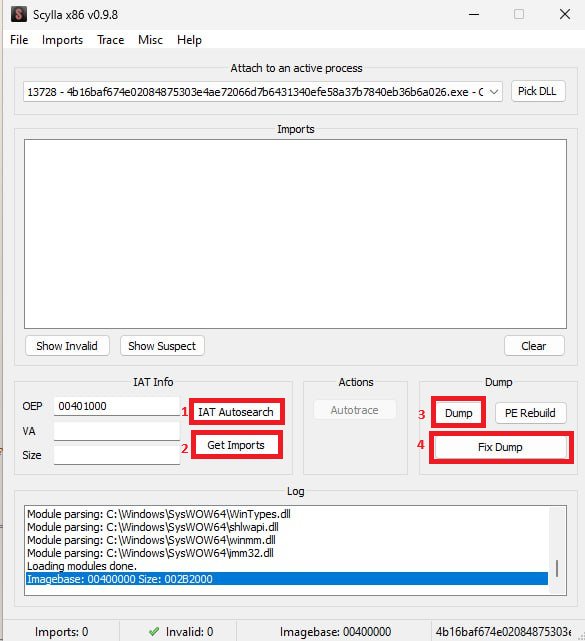The image size is (585, 641).
Task: Open the Trace menu
Action: tap(110, 40)
